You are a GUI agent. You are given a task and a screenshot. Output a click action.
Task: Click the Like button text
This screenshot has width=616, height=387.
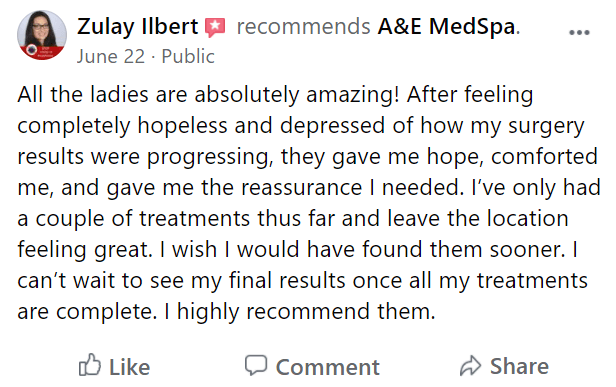(130, 367)
